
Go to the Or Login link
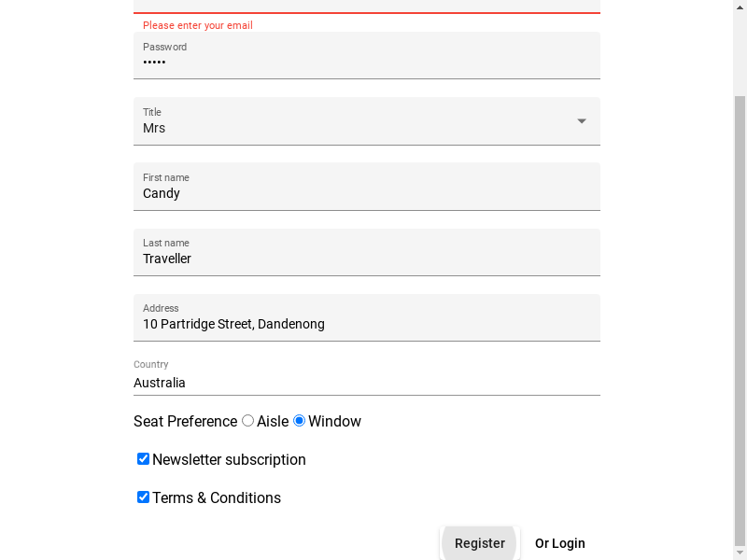(559, 543)
